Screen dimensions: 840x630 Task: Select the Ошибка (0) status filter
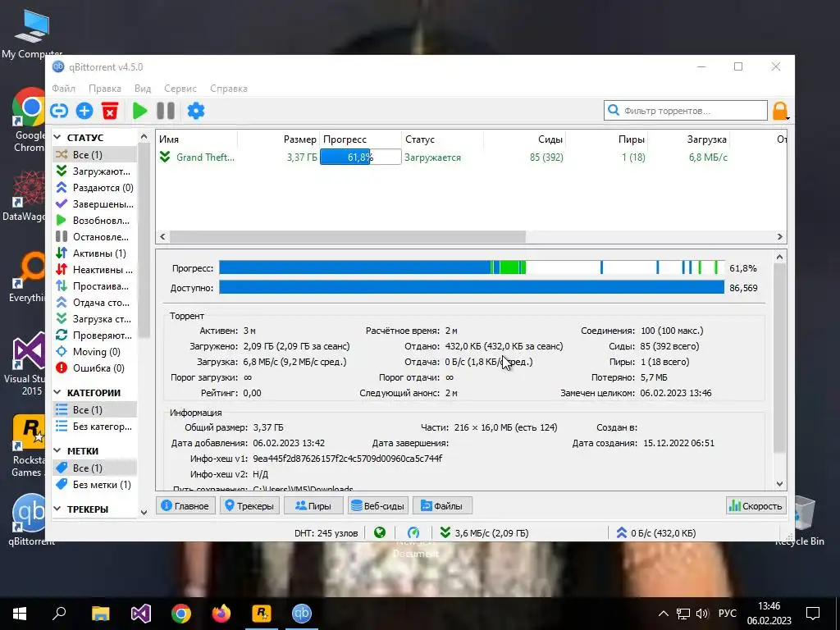coord(95,368)
